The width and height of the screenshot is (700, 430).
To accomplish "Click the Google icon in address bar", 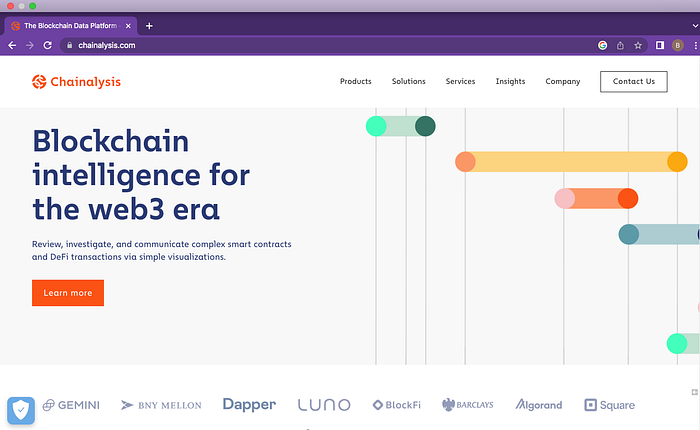I will (x=603, y=45).
